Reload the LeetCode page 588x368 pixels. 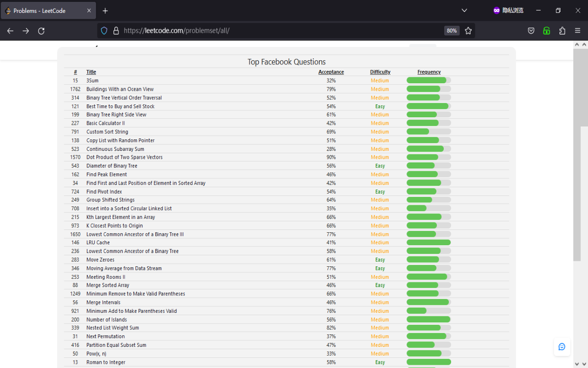(41, 31)
